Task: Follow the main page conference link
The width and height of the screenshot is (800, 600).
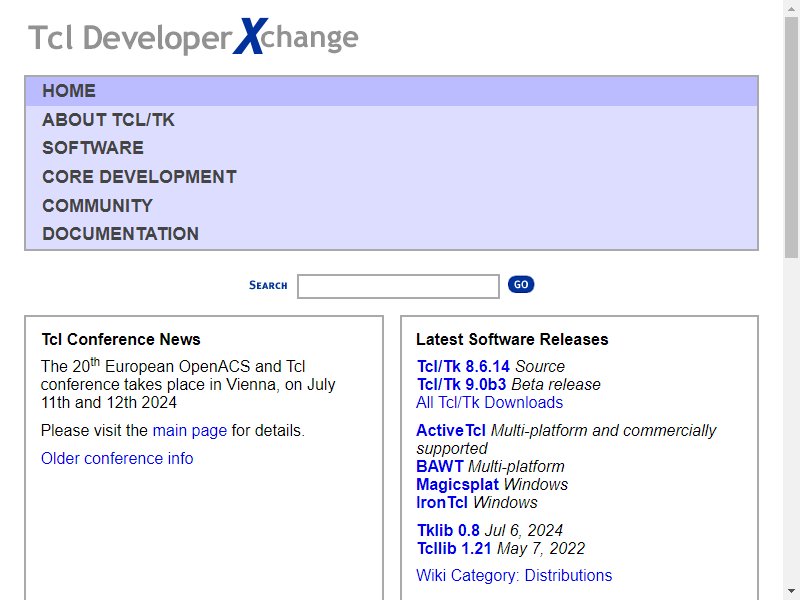Action: (x=190, y=431)
